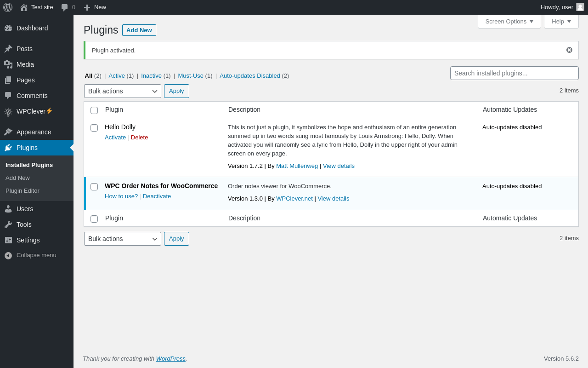Click the Comments icon in sidebar
Screen dimensions: 588x368
pos(8,96)
